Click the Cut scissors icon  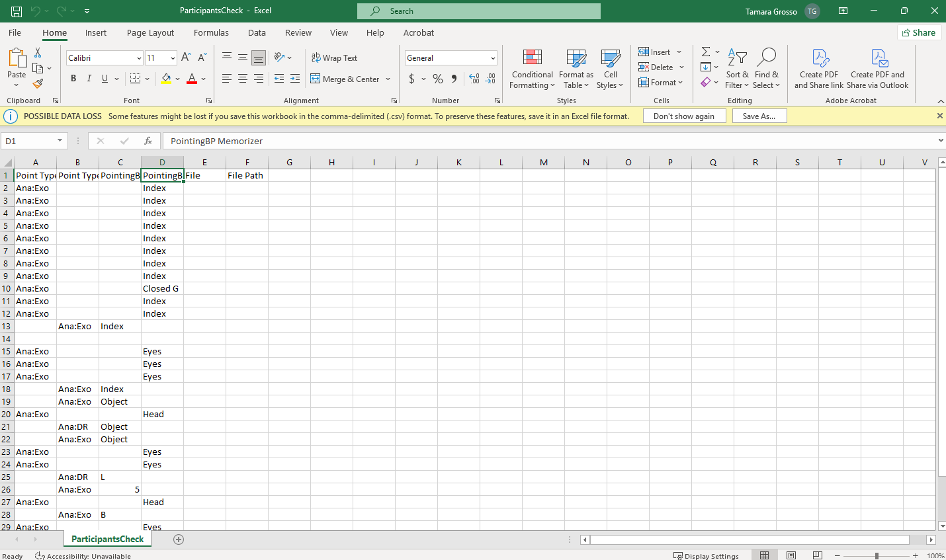click(38, 53)
